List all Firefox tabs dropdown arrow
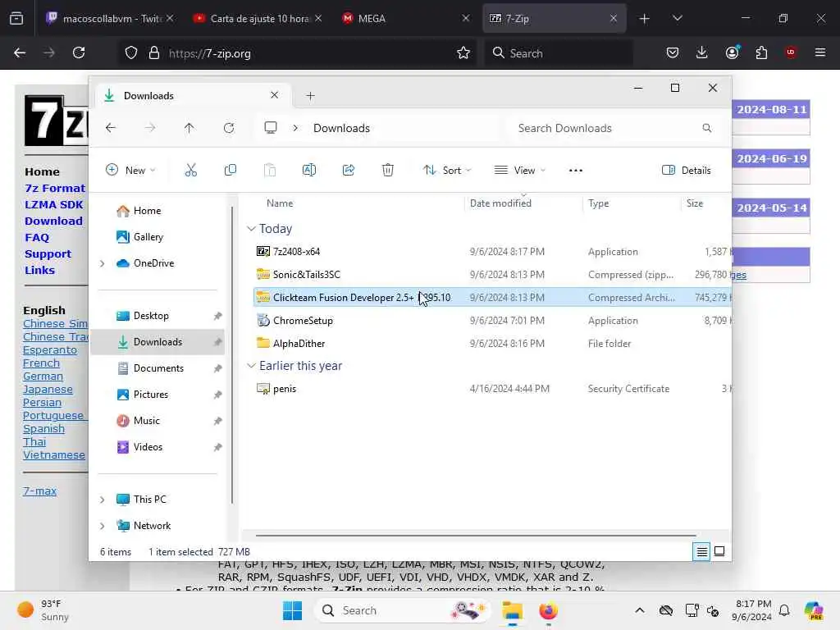This screenshot has height=630, width=840. coord(677,19)
